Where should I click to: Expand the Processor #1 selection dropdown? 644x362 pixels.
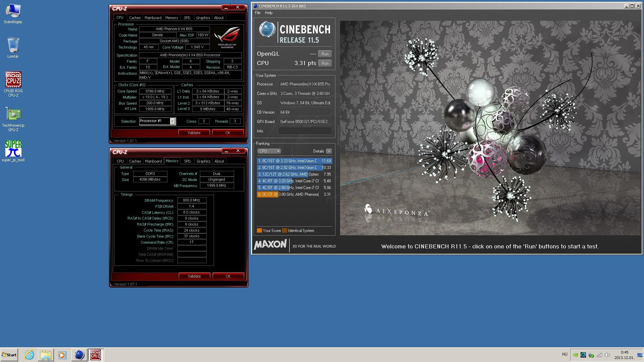click(x=172, y=121)
